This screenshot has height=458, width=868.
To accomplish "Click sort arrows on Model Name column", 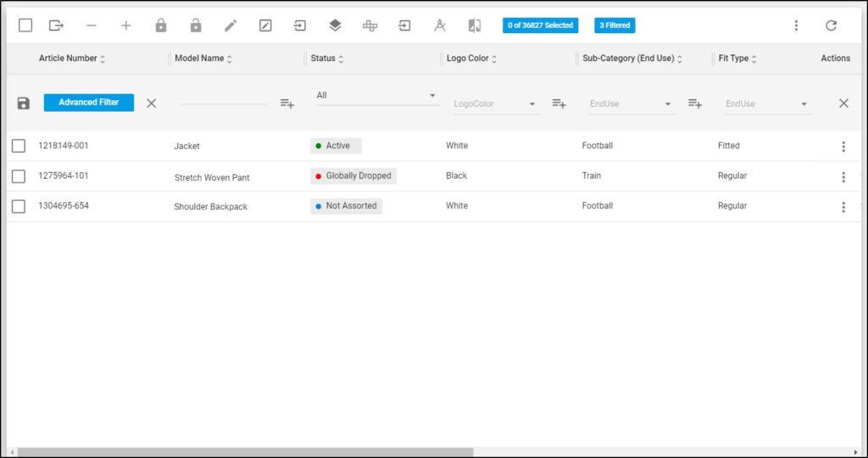I will pos(229,59).
